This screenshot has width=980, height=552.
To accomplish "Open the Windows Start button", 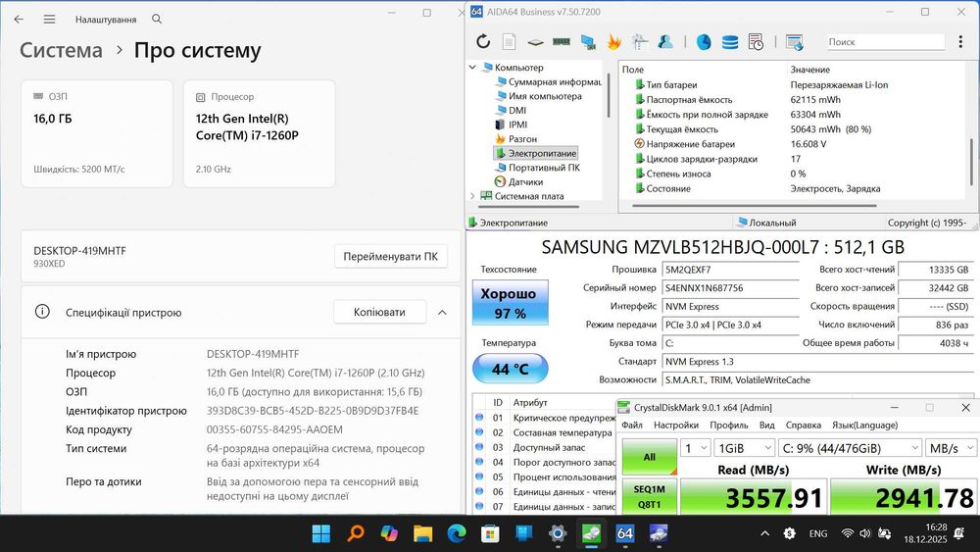I will (321, 533).
